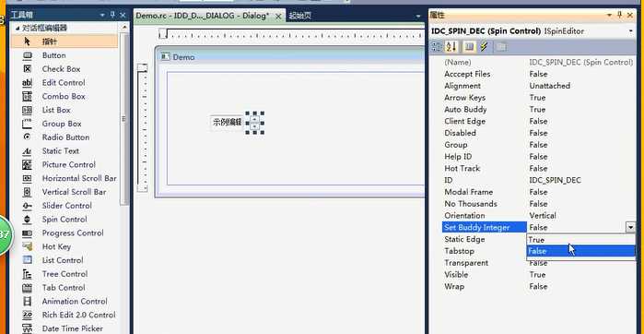Select the Alignment property value Unattached

coord(549,86)
